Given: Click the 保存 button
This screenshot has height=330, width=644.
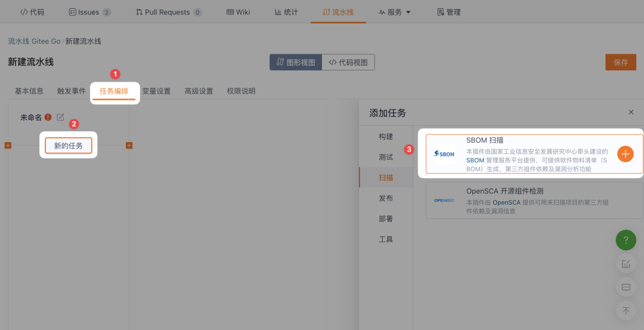Looking at the screenshot, I should coord(620,62).
